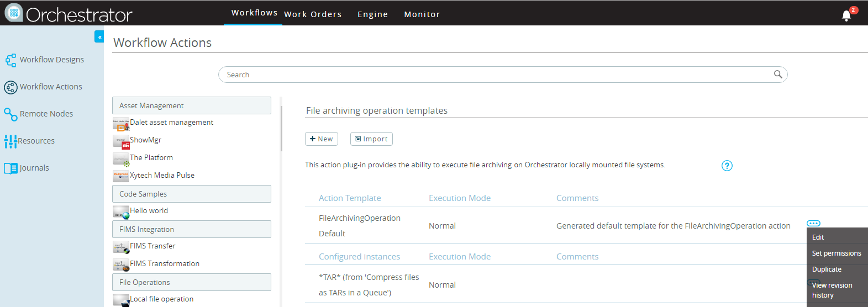This screenshot has width=868, height=307.
Task: Collapse the FIMS Integration category
Action: coord(192,229)
